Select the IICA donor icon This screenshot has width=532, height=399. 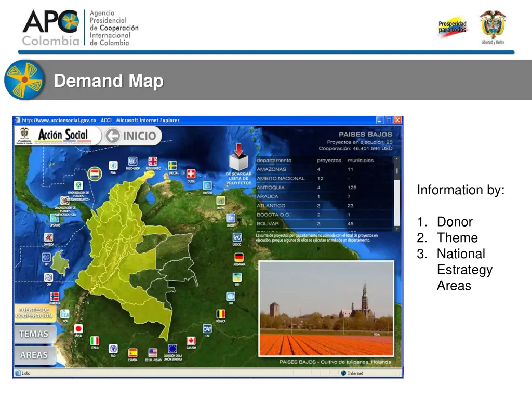pos(65,314)
